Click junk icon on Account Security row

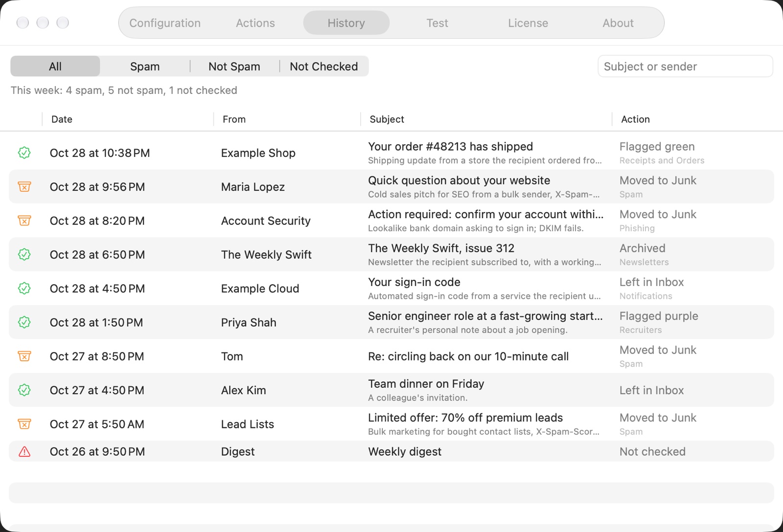24,221
